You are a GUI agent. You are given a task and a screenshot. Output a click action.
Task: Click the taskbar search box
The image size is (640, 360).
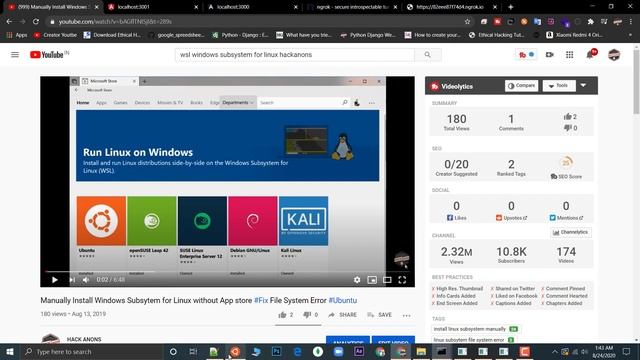coord(91,351)
